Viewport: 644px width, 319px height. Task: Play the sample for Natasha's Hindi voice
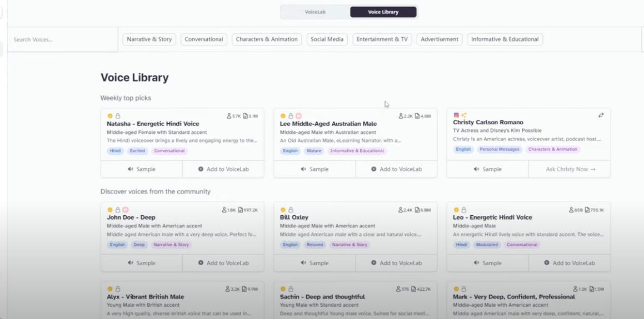[141, 169]
